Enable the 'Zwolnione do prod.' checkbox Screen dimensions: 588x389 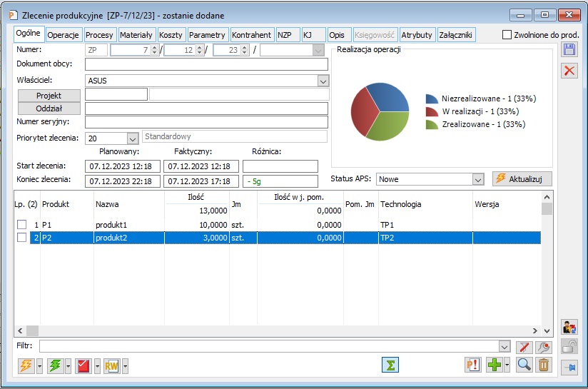(507, 35)
